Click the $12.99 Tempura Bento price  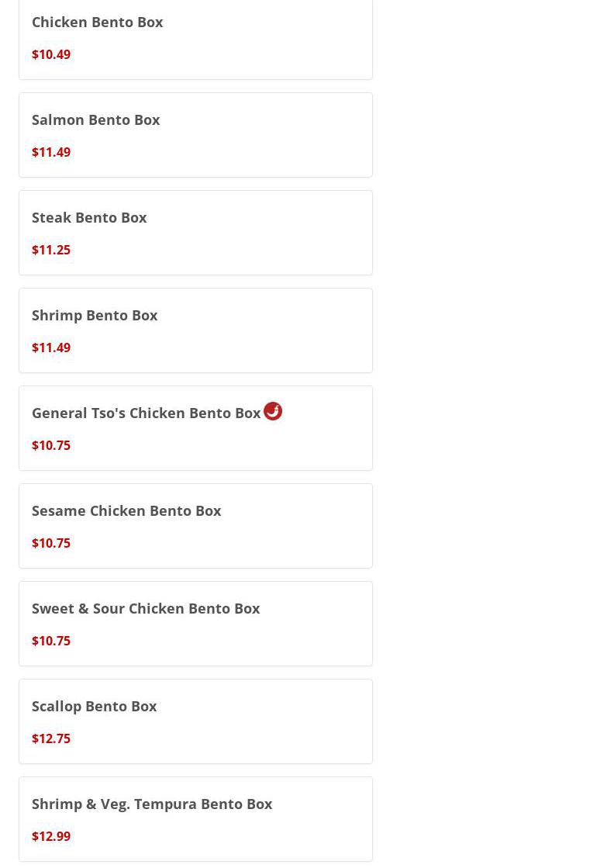click(51, 836)
